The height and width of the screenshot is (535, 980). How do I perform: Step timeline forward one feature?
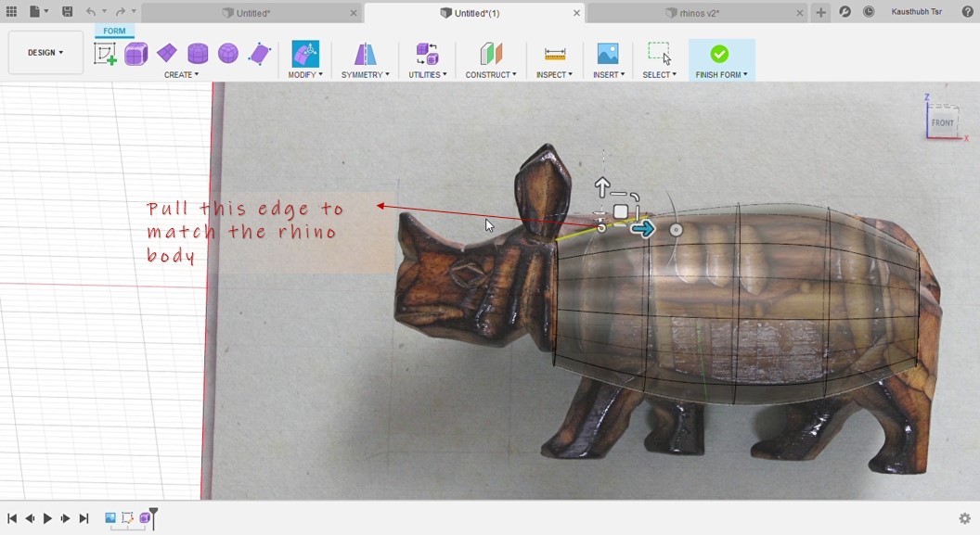coord(65,518)
